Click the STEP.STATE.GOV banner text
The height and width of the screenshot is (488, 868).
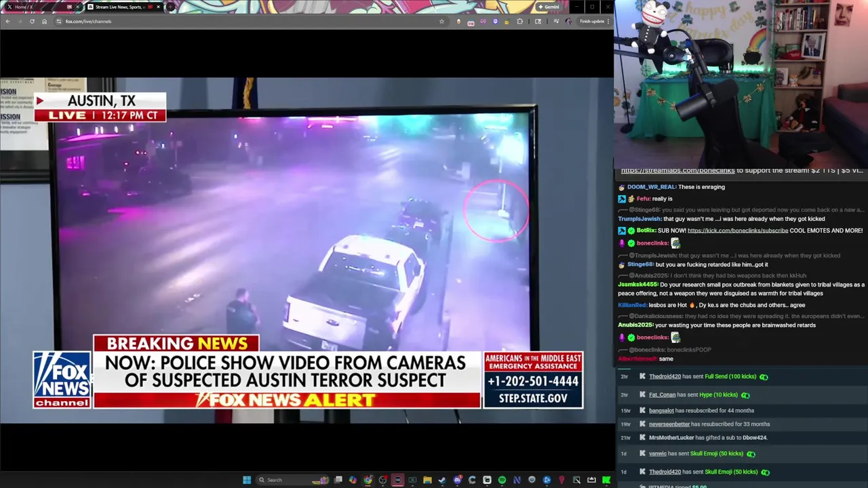point(533,399)
